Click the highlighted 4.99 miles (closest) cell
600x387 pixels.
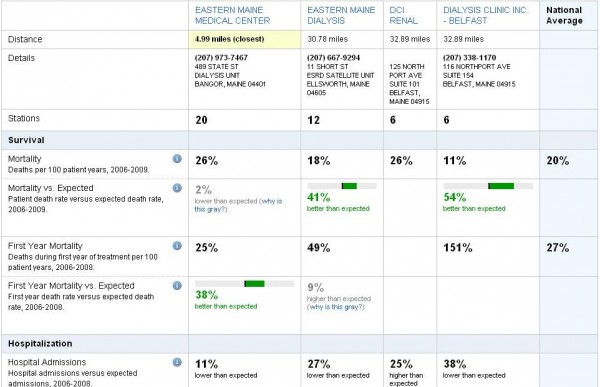tap(245, 39)
